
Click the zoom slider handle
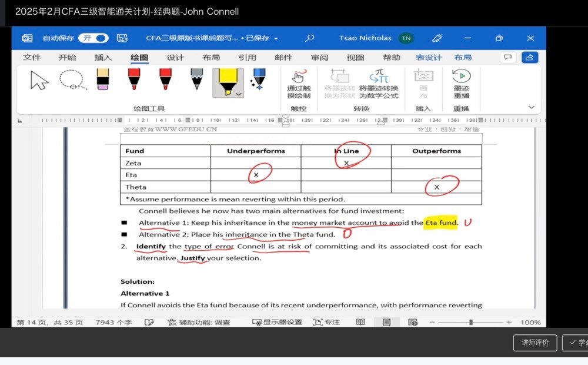[470, 322]
